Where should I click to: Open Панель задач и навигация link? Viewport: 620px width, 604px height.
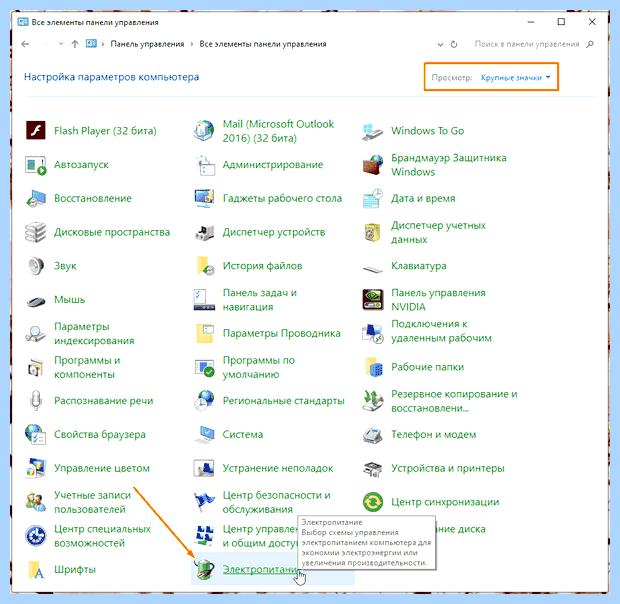pos(259,300)
